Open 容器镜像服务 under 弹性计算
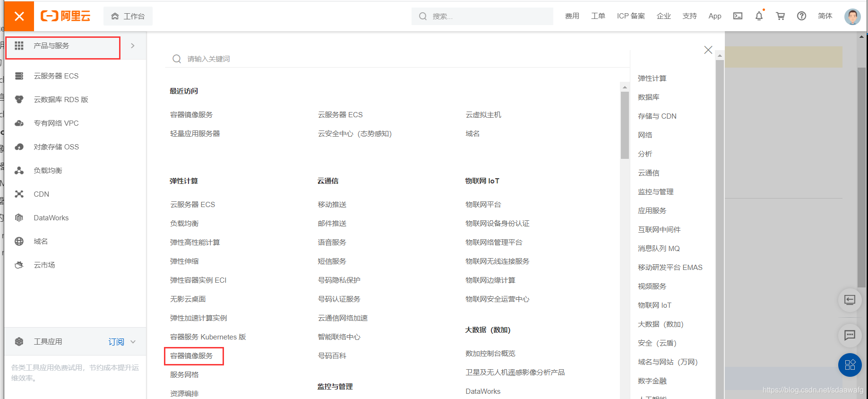 pos(191,356)
